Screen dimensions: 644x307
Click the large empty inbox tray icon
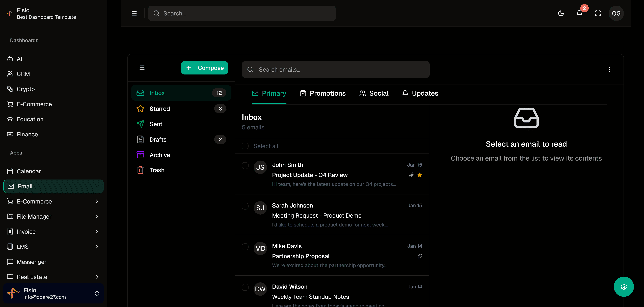point(526,118)
